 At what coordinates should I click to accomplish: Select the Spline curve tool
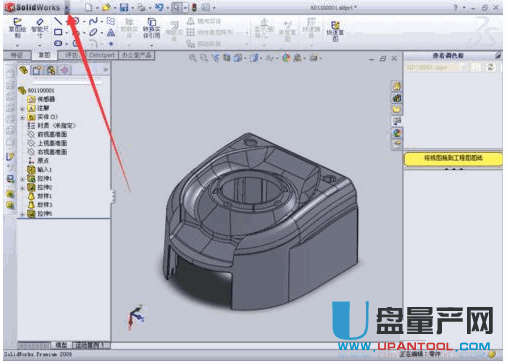pyautogui.click(x=93, y=21)
